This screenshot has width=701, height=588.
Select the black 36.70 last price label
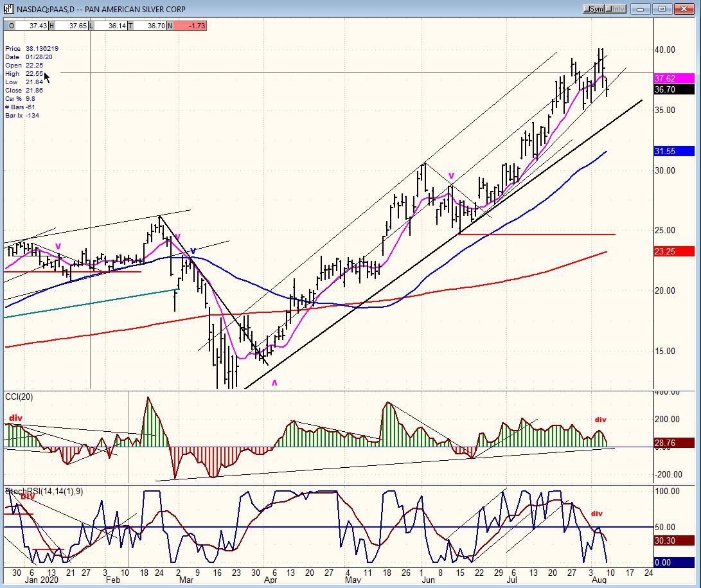pos(674,89)
